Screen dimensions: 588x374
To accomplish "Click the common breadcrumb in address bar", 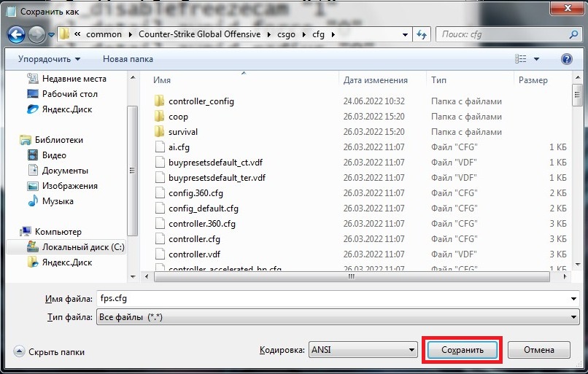I will 104,34.
